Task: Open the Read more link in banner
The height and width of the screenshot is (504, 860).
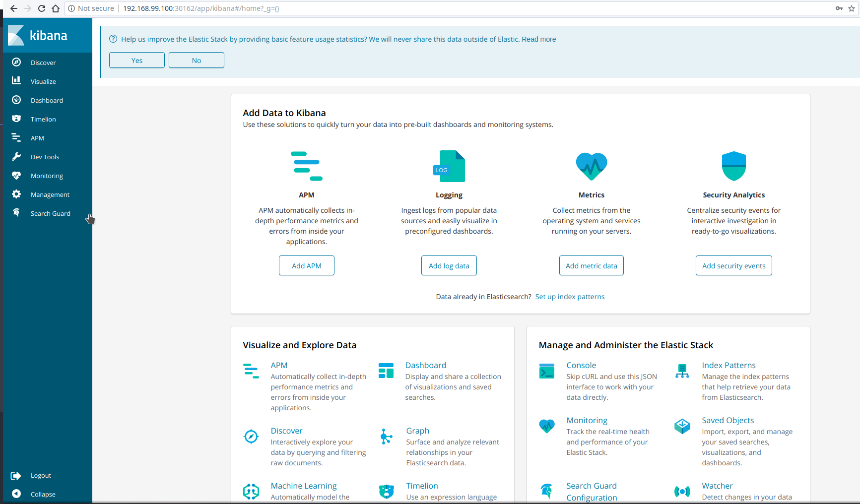Action: click(x=538, y=39)
